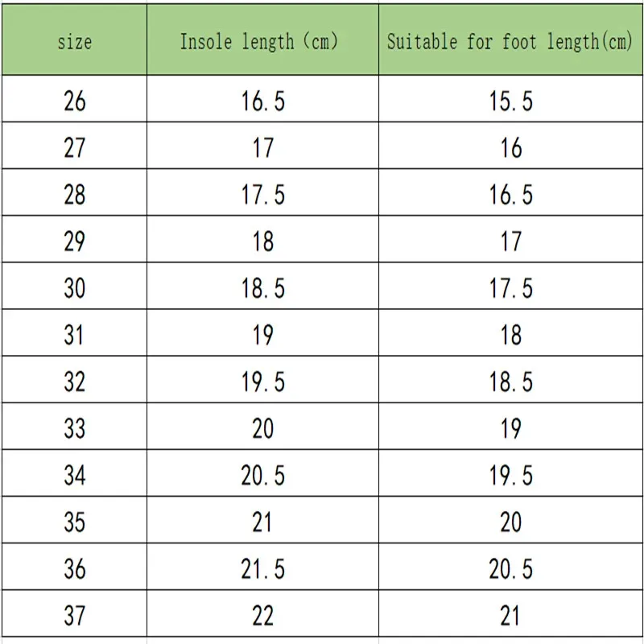
Task: Click insole length 17.5 for size 28
Action: (263, 192)
